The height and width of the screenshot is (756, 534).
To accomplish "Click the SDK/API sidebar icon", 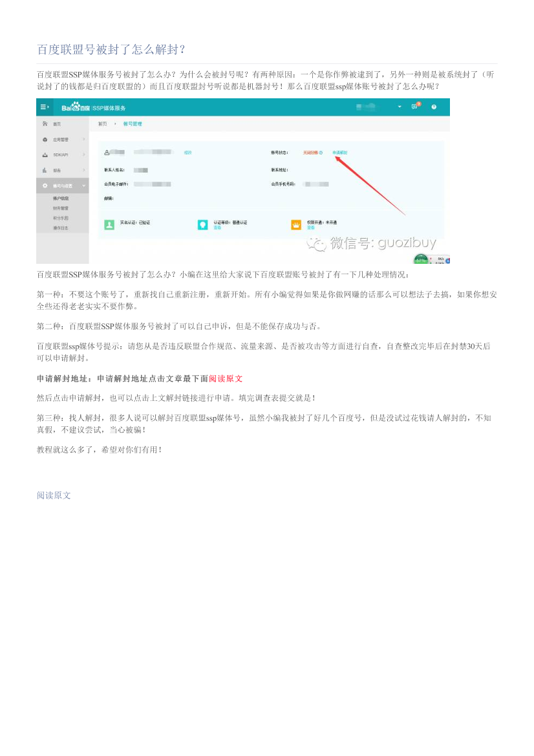I will pyautogui.click(x=45, y=155).
